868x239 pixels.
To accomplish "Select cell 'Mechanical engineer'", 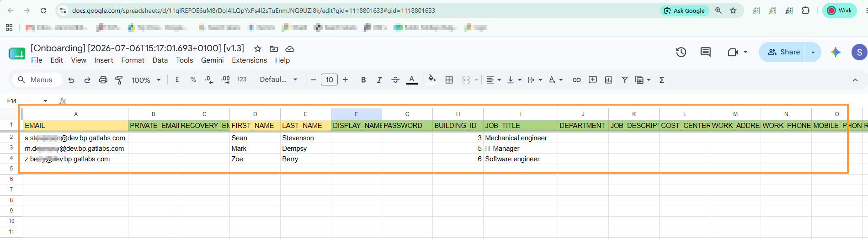I will (x=521, y=138).
